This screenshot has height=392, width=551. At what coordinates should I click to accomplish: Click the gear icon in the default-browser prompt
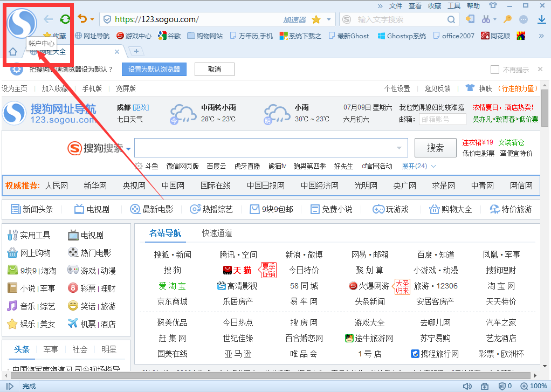tap(17, 69)
